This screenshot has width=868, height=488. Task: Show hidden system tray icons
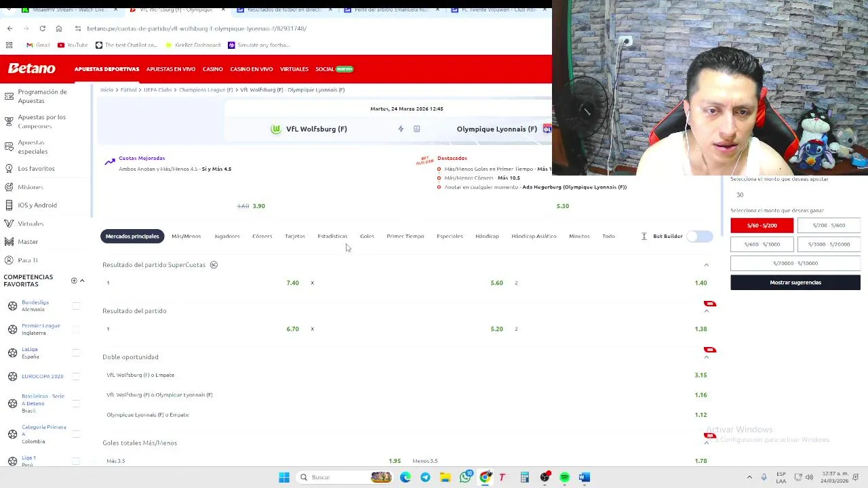coord(749,477)
